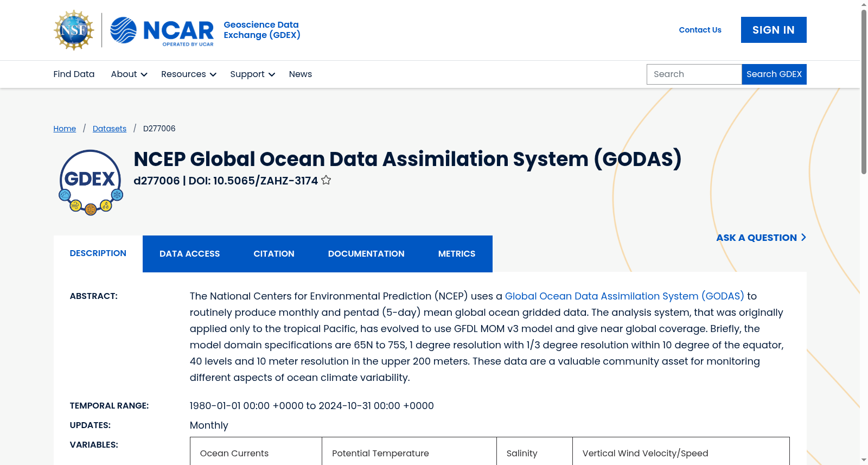This screenshot has width=868, height=465.
Task: Click the GDEX dataset logo
Action: (91, 182)
